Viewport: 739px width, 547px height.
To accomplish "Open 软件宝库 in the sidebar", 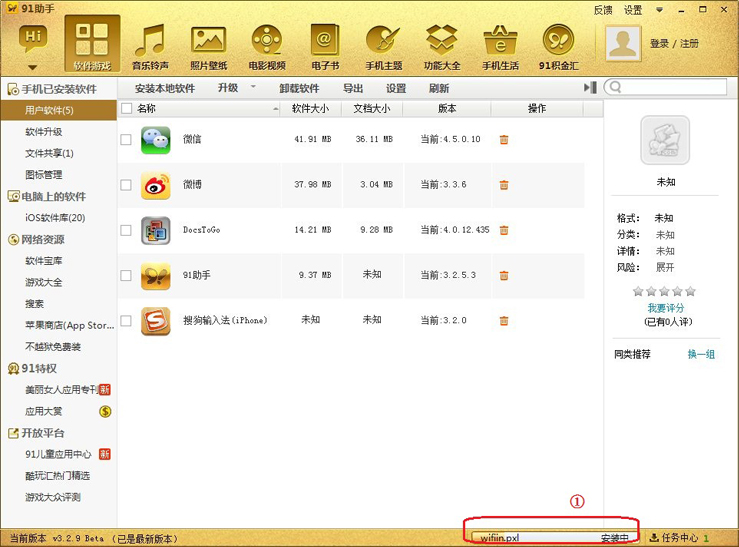I will (43, 261).
